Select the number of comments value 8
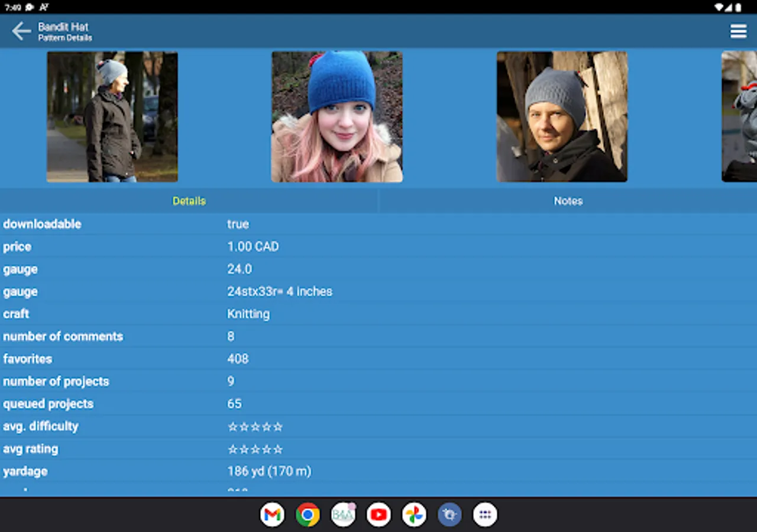This screenshot has height=532, width=757. tap(231, 336)
